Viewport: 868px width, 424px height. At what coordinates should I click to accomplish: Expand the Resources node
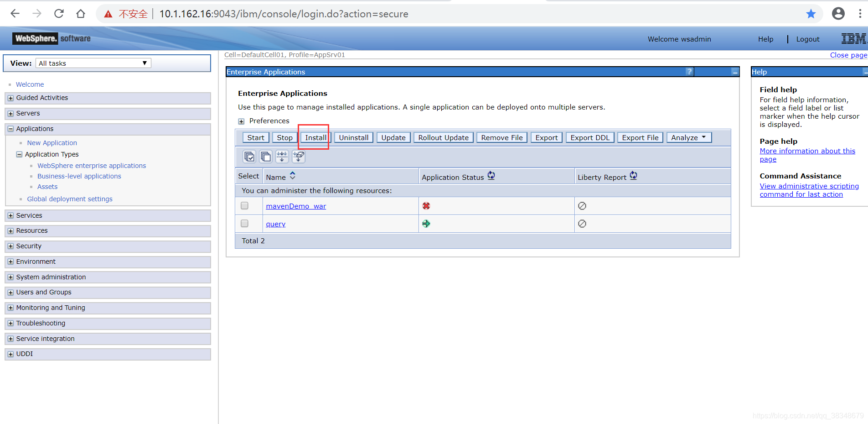pyautogui.click(x=10, y=231)
